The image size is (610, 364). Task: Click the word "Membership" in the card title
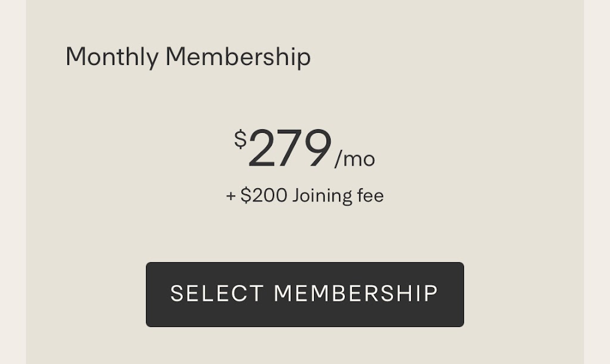[x=238, y=57]
